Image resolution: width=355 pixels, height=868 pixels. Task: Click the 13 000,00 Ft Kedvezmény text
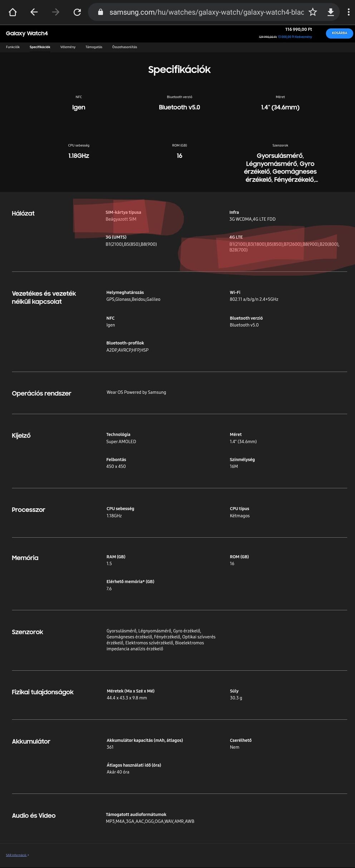[295, 37]
